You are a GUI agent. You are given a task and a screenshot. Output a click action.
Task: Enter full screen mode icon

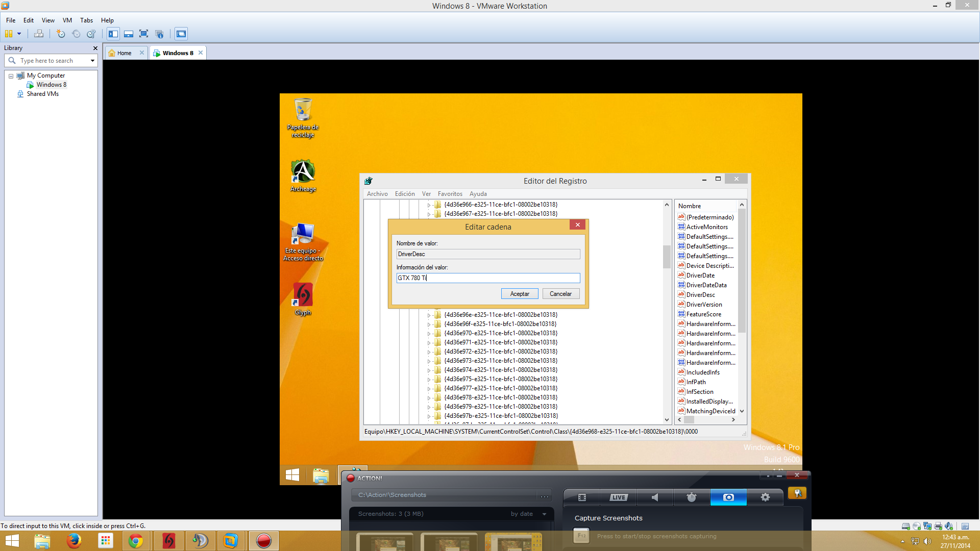(x=144, y=34)
